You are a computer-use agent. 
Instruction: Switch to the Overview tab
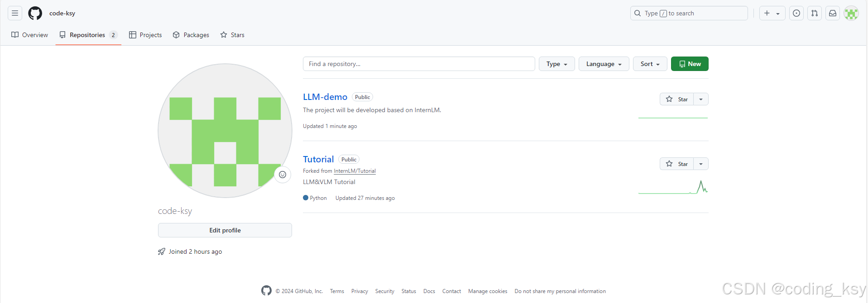pyautogui.click(x=30, y=35)
